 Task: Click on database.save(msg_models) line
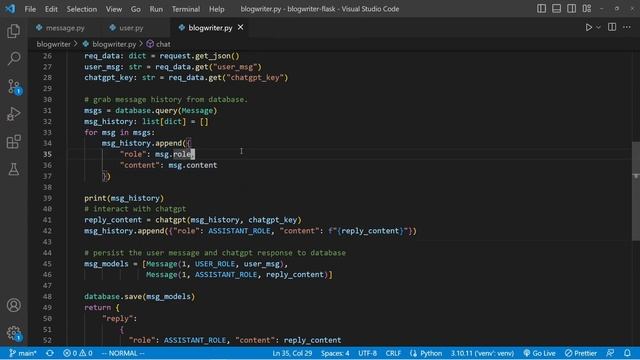tap(140, 296)
